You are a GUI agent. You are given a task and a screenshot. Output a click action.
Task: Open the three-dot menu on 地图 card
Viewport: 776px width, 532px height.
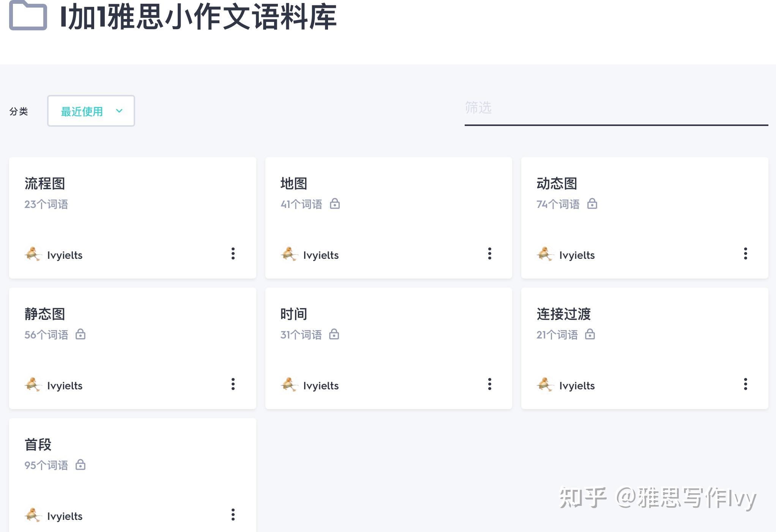tap(489, 253)
